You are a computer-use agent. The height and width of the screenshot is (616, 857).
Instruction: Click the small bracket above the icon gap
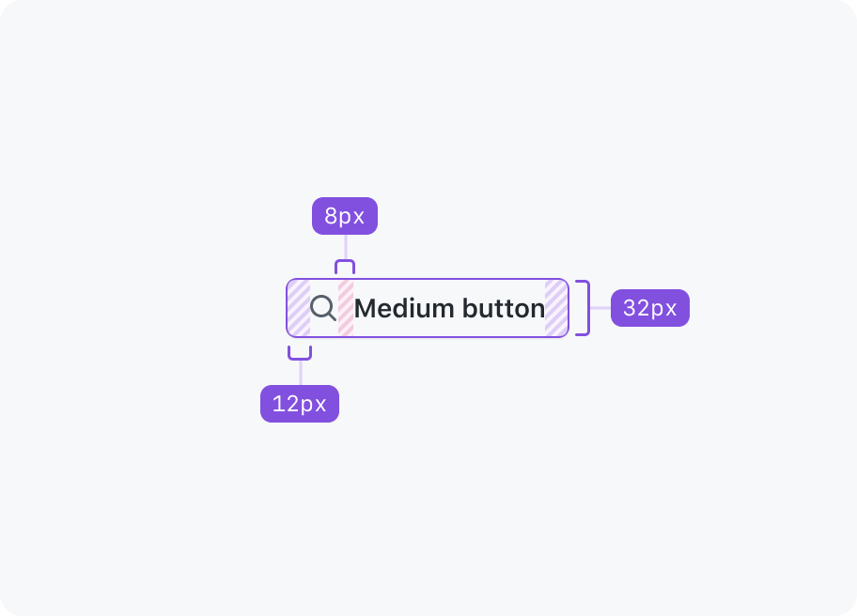pos(345,267)
